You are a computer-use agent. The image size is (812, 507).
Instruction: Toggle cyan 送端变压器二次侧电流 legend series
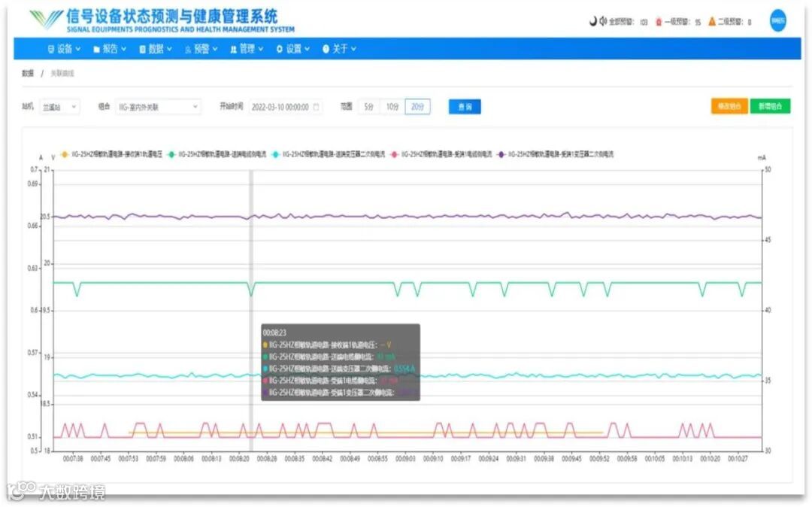point(329,154)
